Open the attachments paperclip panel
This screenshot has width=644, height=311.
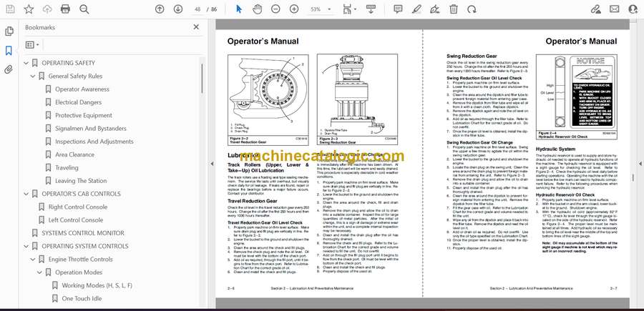click(9, 69)
